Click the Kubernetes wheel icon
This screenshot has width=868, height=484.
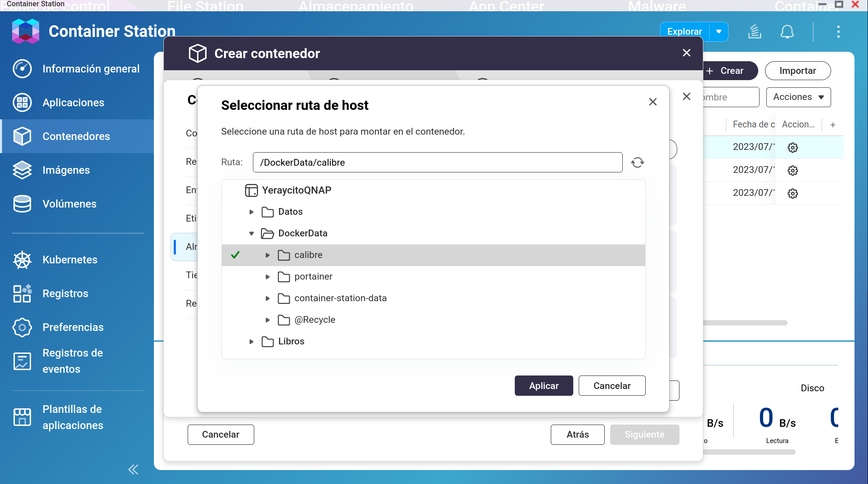[x=22, y=260]
